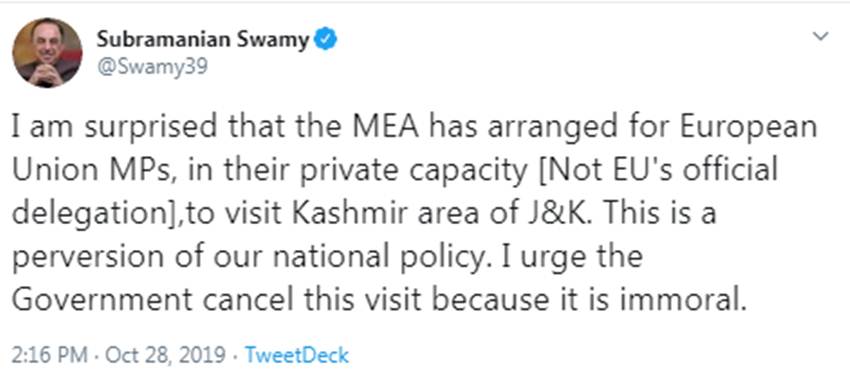Click the blue verified badge

pos(326,40)
